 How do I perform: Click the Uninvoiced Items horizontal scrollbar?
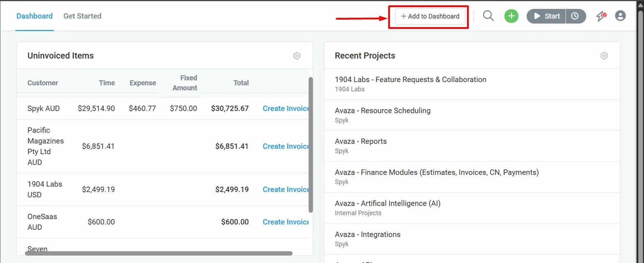[x=159, y=254]
